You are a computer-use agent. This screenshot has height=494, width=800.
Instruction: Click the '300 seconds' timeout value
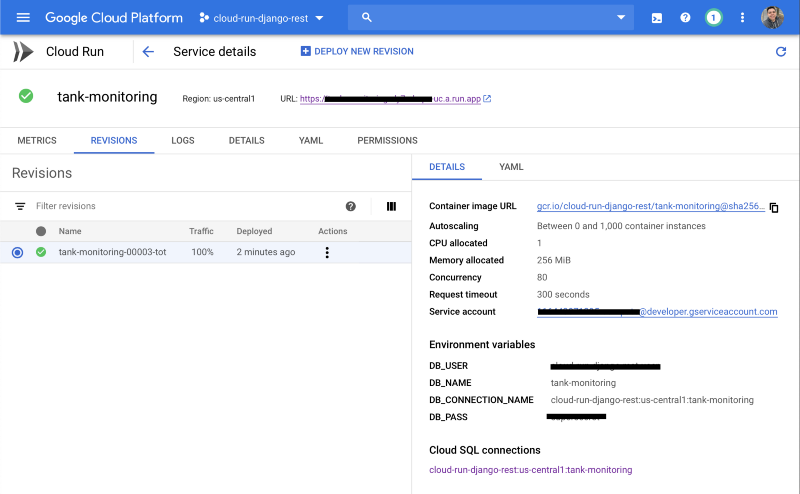click(x=563, y=294)
